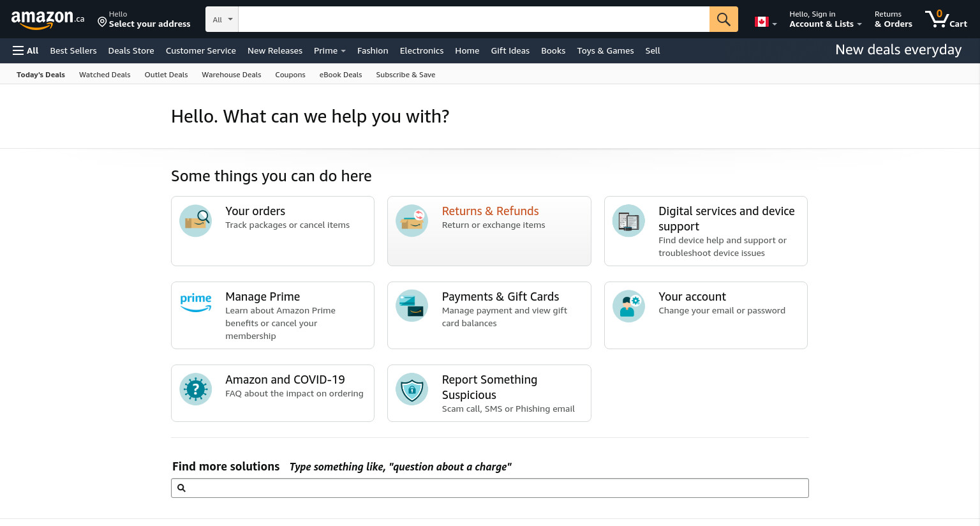The height and width of the screenshot is (526, 980).
Task: Open the language flag dropdown arrow
Action: tap(775, 24)
